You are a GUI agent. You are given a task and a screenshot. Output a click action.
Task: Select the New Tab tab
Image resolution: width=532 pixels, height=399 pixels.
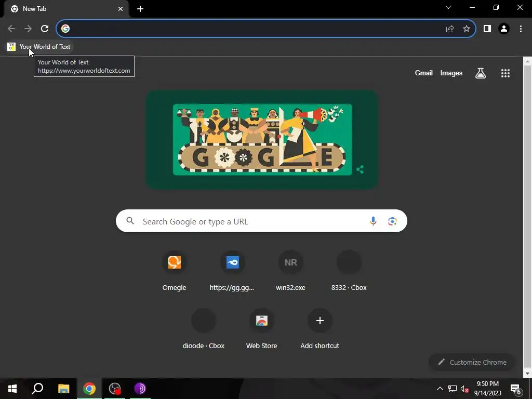[66, 9]
